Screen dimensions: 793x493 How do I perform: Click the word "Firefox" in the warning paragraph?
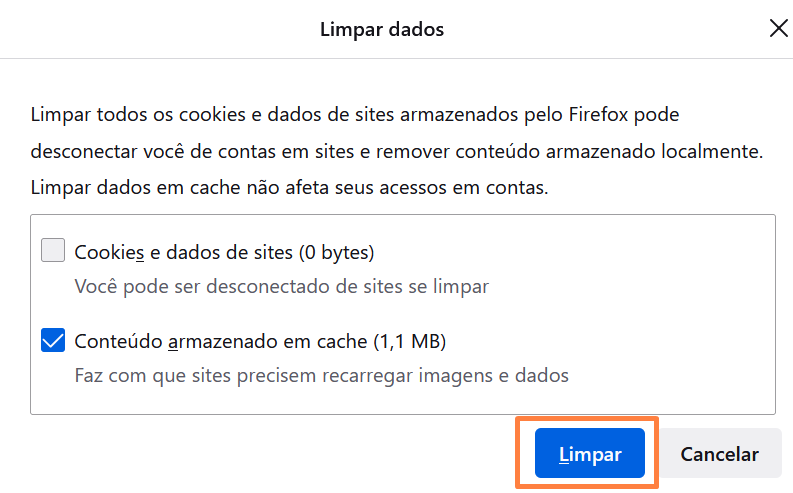click(598, 114)
